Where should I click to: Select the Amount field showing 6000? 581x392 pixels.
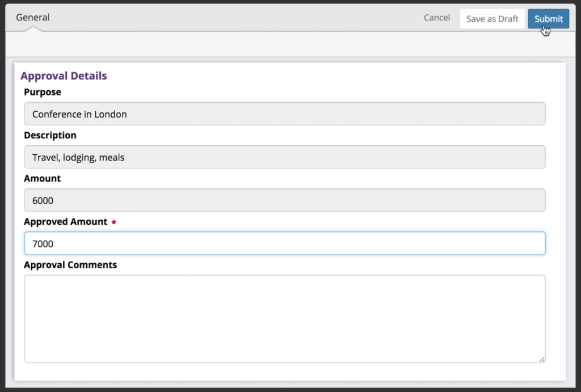(x=284, y=200)
